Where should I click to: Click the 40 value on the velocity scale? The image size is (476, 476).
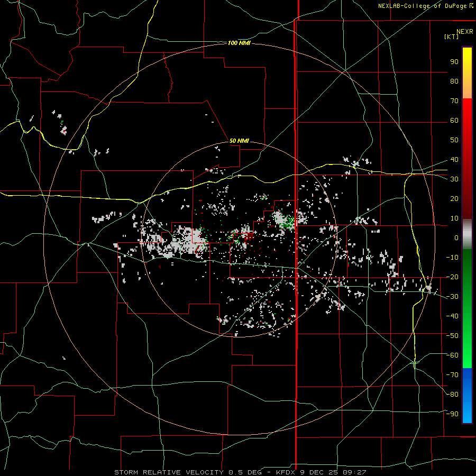[x=454, y=160]
